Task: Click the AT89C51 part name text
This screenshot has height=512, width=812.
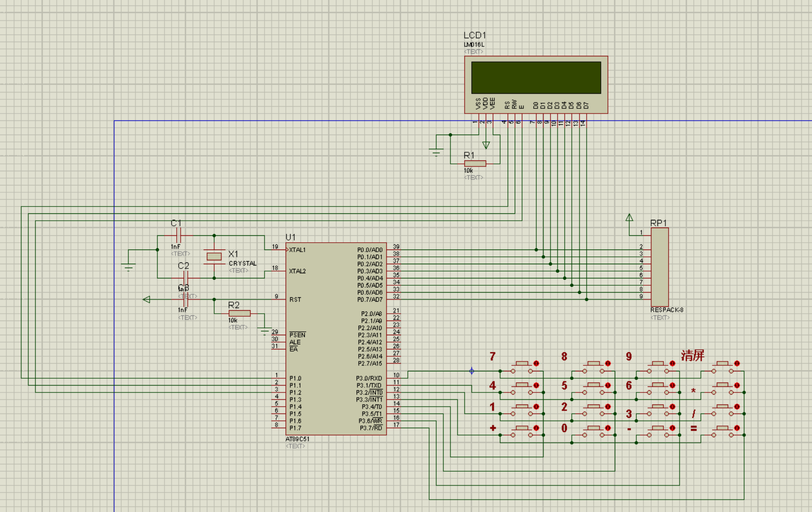Action: pyautogui.click(x=297, y=439)
